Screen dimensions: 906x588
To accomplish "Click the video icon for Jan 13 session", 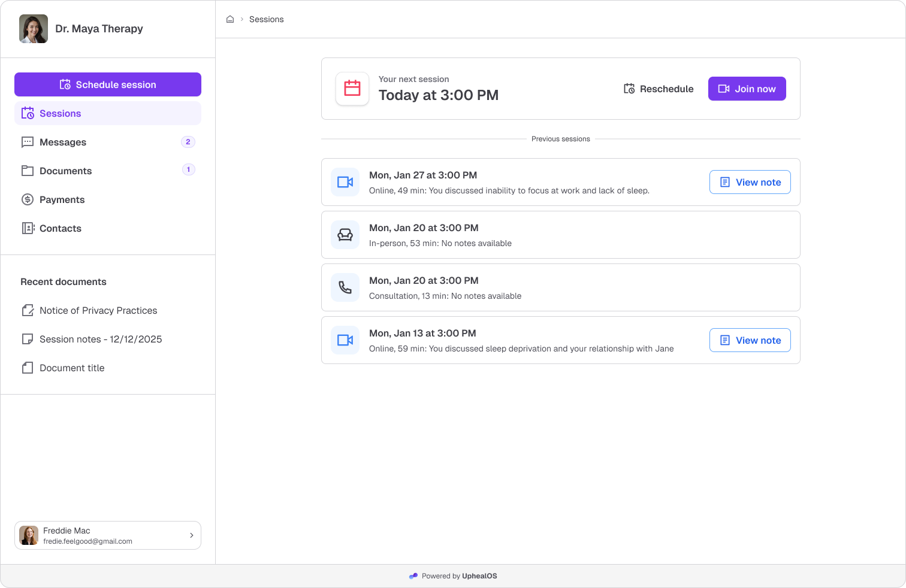I will coord(345,340).
